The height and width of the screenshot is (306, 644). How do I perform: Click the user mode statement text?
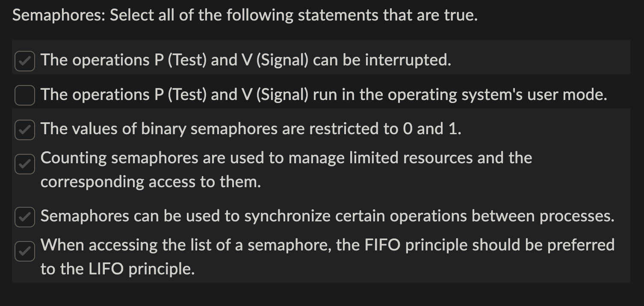click(x=323, y=95)
